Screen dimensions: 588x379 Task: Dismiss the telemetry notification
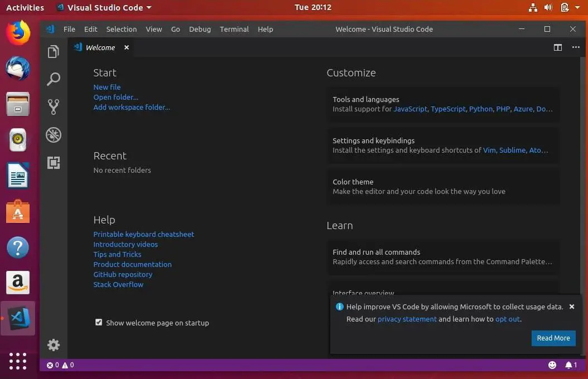click(572, 306)
